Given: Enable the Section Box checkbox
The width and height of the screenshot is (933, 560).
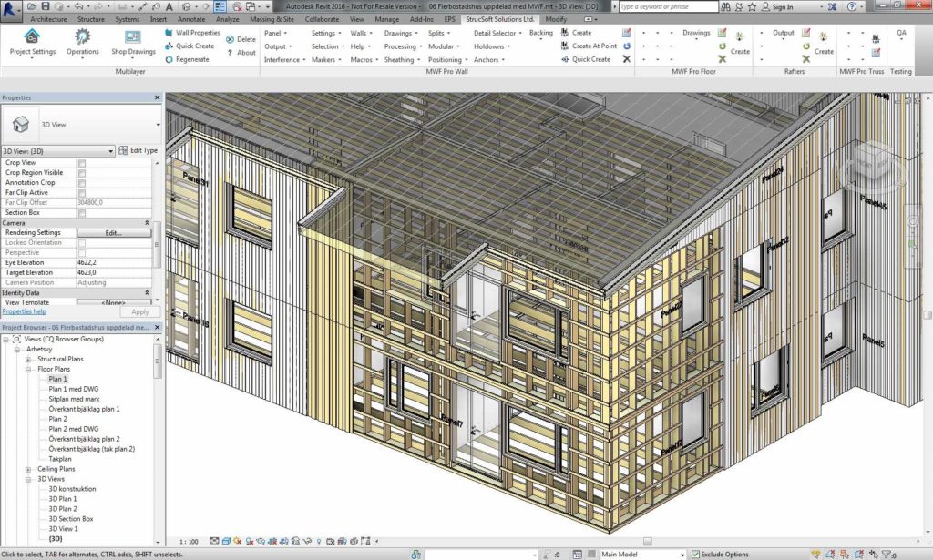Looking at the screenshot, I should pyautogui.click(x=82, y=213).
